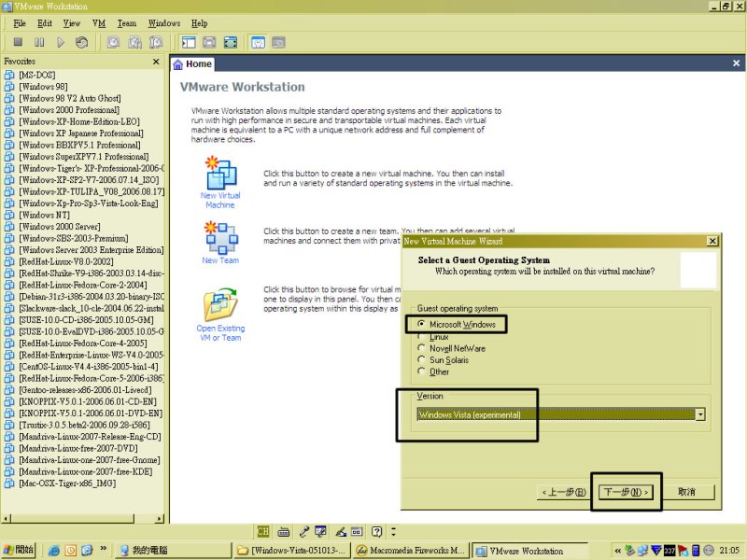This screenshot has height=560, width=747.
Task: Expand hidden tray icons with the « arrow
Action: (617, 551)
